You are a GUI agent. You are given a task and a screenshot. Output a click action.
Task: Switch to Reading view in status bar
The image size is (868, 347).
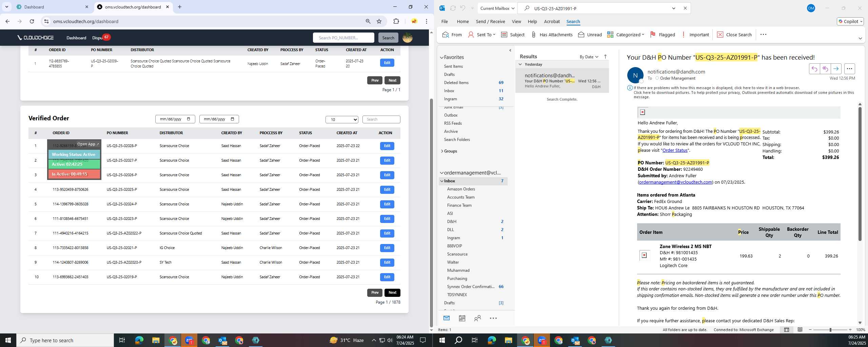pos(800,330)
